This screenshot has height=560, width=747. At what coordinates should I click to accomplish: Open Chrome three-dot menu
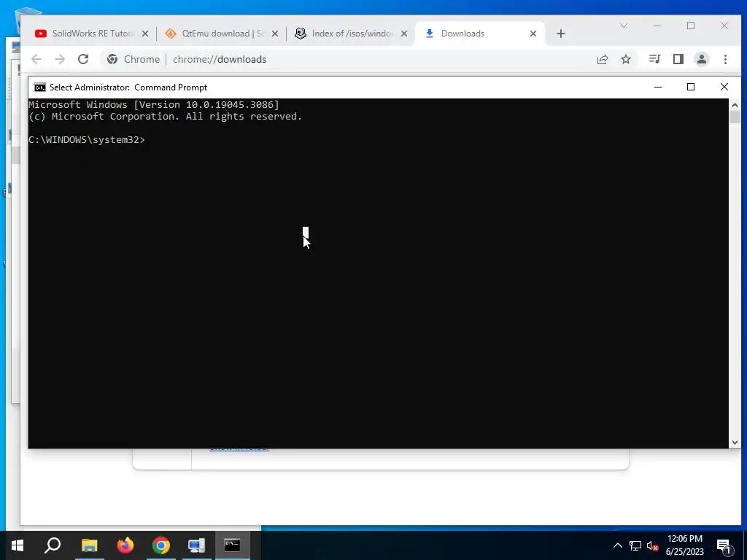725,59
